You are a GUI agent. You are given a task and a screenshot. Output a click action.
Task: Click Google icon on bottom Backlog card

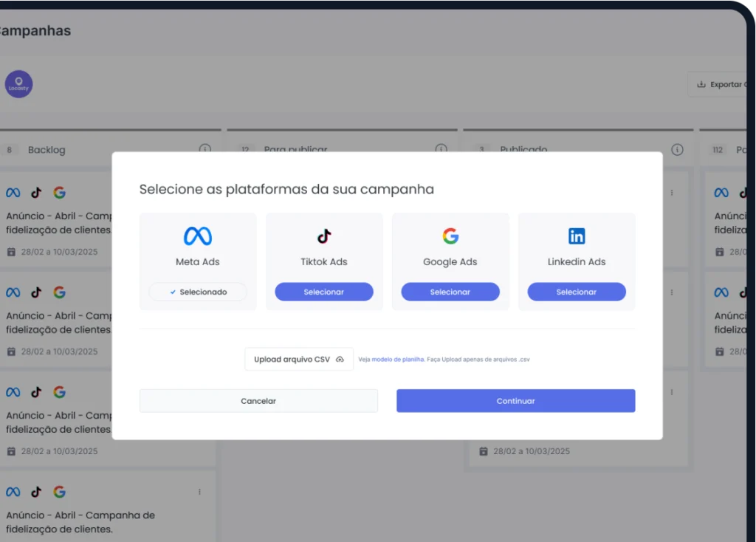[59, 492]
